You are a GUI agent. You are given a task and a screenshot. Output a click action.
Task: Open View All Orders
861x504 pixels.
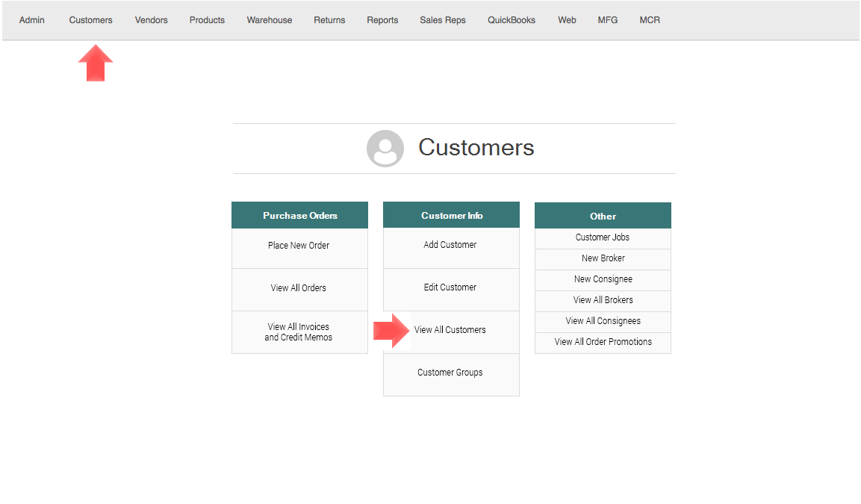[x=299, y=288]
